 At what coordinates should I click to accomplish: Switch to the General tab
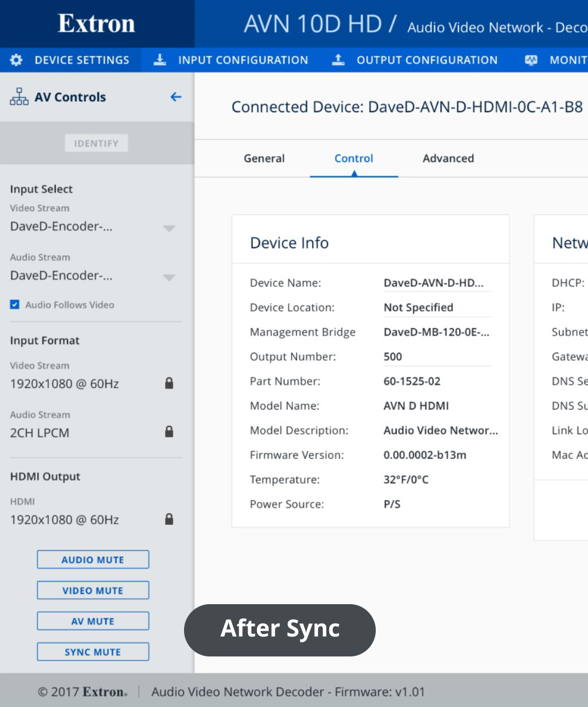pyautogui.click(x=264, y=158)
